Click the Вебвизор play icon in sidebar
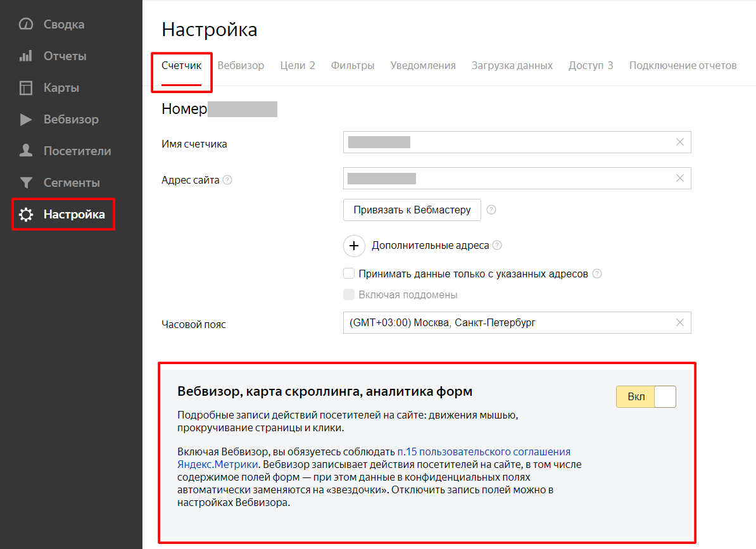Image resolution: width=756 pixels, height=549 pixels. [x=25, y=120]
